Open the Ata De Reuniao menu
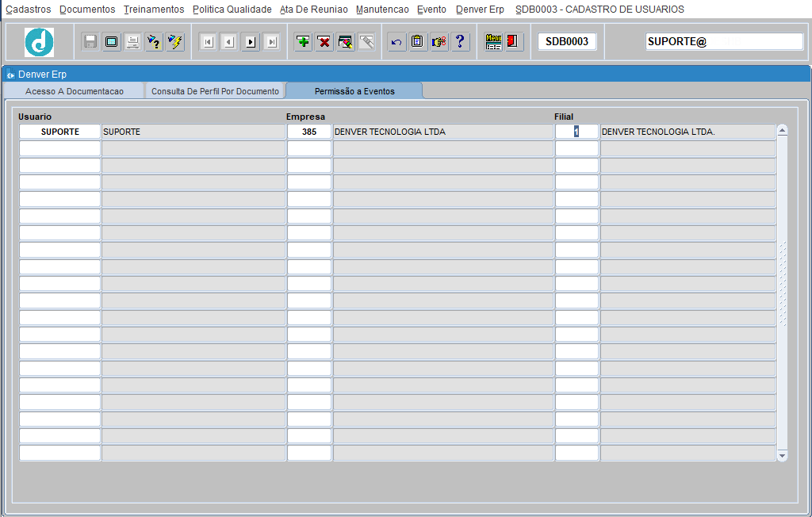This screenshot has width=812, height=517. (x=314, y=10)
